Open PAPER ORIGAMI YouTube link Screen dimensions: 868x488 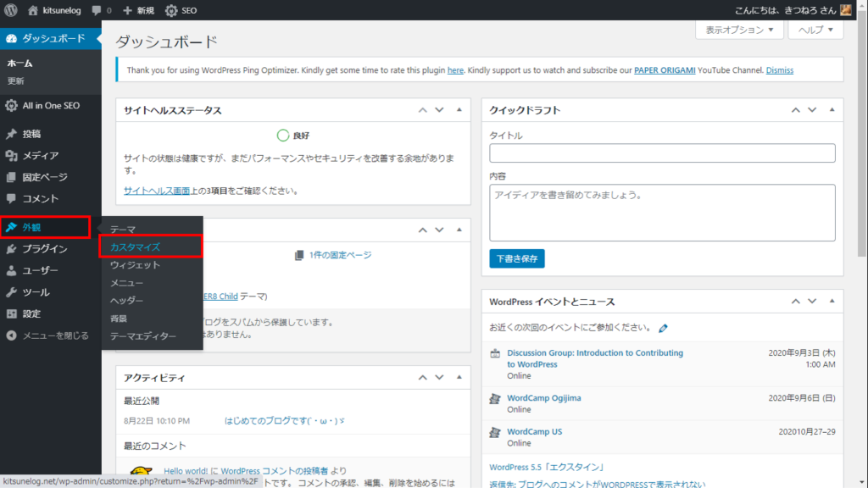pos(665,70)
